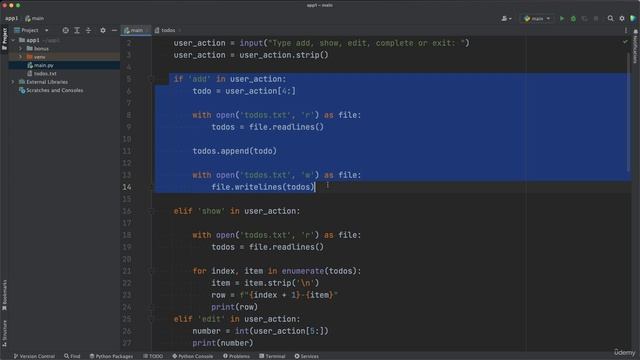
Task: Open Terminal tool window
Action: coord(272,356)
